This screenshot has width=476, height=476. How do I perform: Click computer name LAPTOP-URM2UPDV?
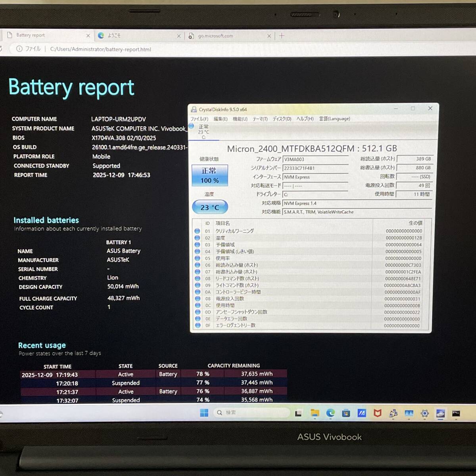pos(119,119)
